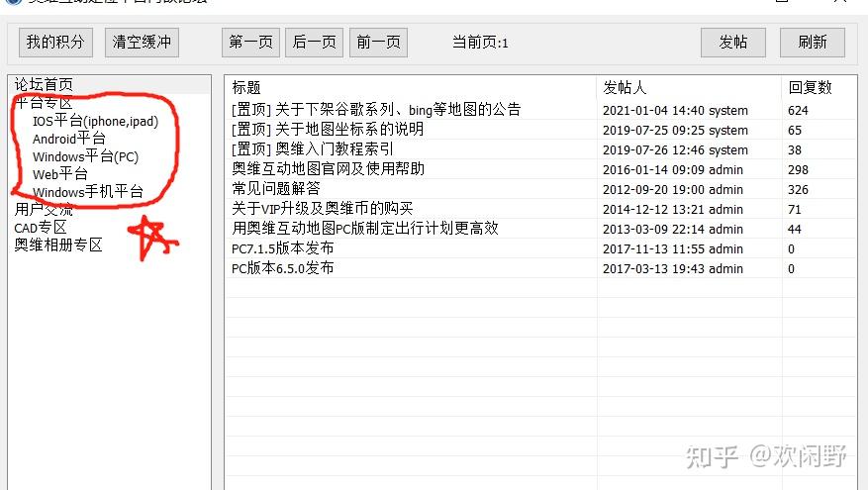Open post 关于下架谷歌系列、bing等地图的公告
The width and height of the screenshot is (868, 490).
point(376,110)
